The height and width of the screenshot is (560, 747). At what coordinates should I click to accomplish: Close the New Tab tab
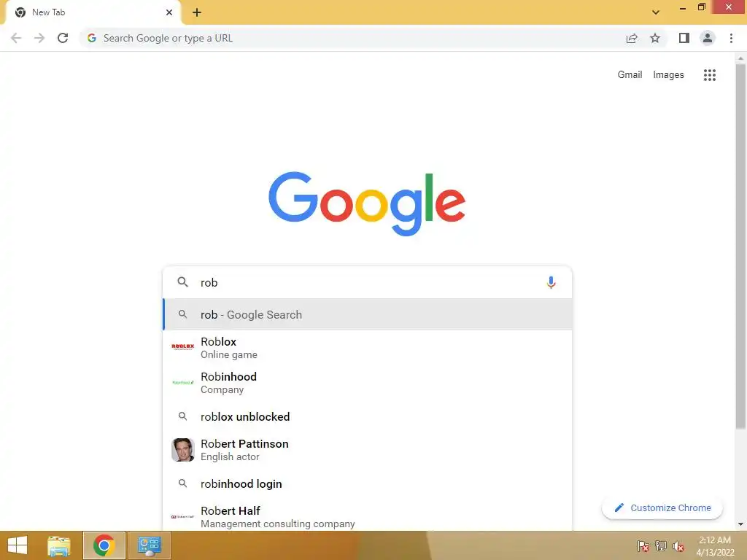(x=169, y=12)
